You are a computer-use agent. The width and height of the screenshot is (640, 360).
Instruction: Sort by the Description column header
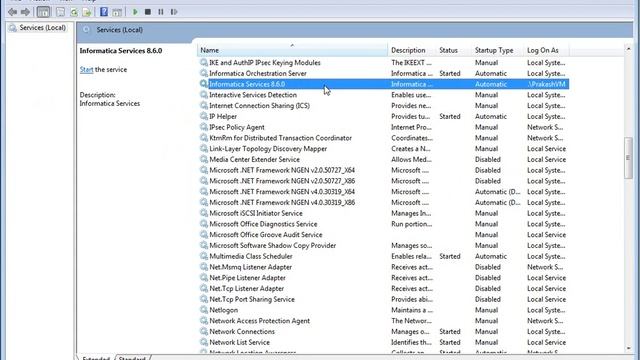(x=411, y=50)
